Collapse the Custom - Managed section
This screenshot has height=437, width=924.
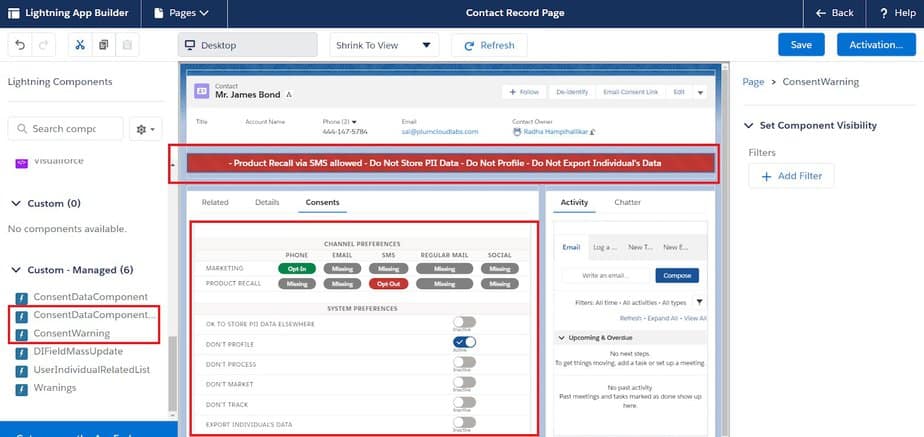tap(16, 270)
